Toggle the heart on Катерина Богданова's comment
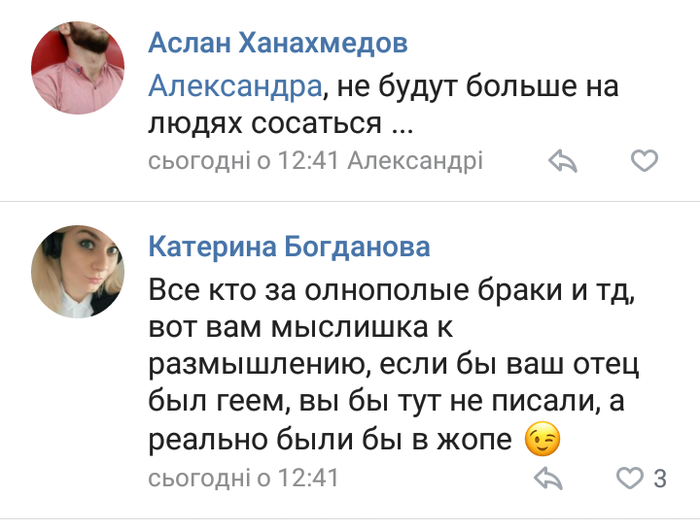700x529 pixels. click(630, 479)
